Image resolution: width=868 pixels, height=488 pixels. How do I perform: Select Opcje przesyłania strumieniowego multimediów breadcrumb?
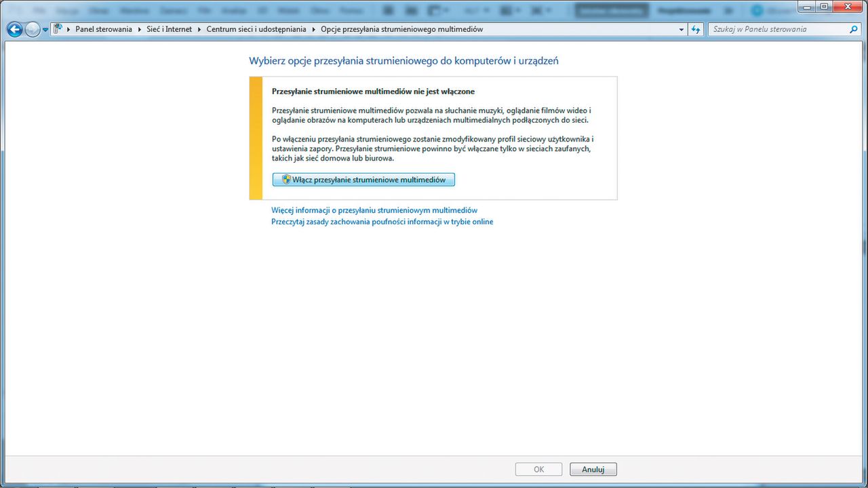point(401,30)
